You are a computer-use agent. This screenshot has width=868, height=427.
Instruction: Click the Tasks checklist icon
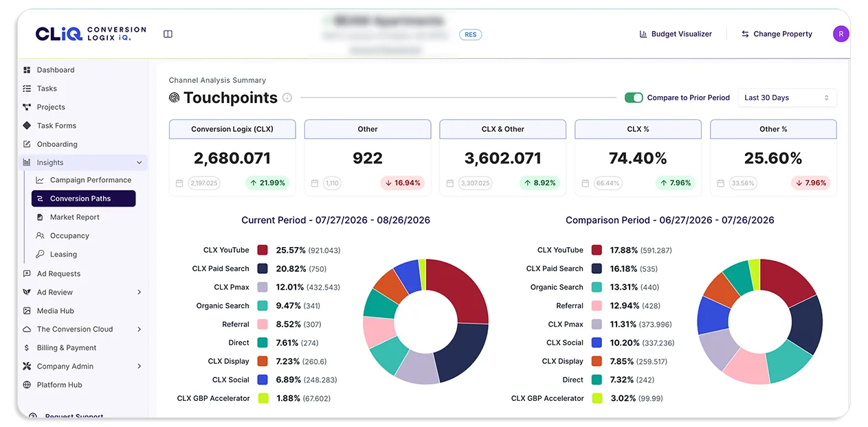(27, 89)
